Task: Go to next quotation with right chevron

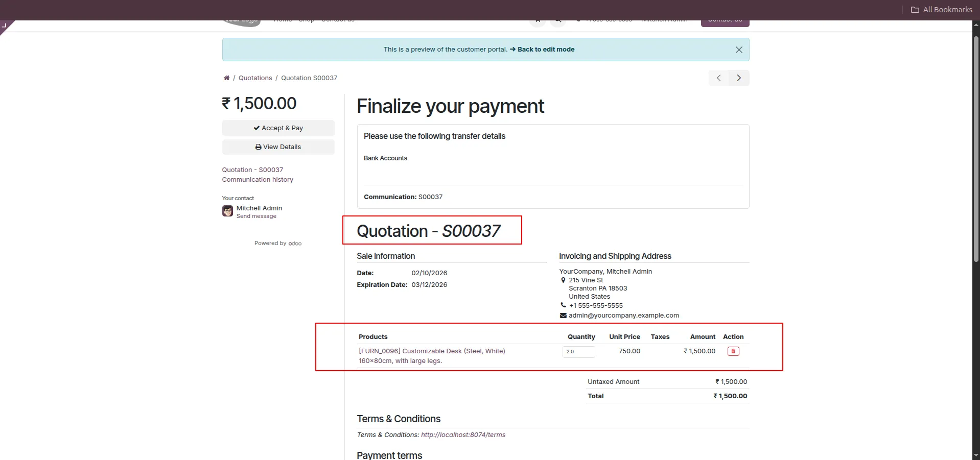Action: pos(739,78)
